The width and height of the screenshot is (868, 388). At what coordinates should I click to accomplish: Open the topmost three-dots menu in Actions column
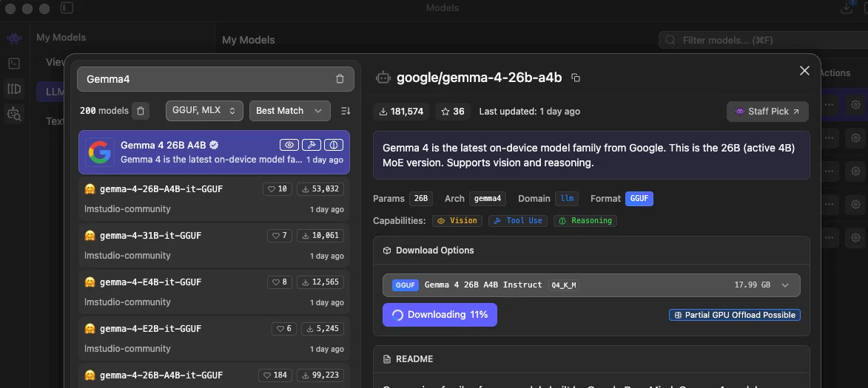tap(829, 104)
